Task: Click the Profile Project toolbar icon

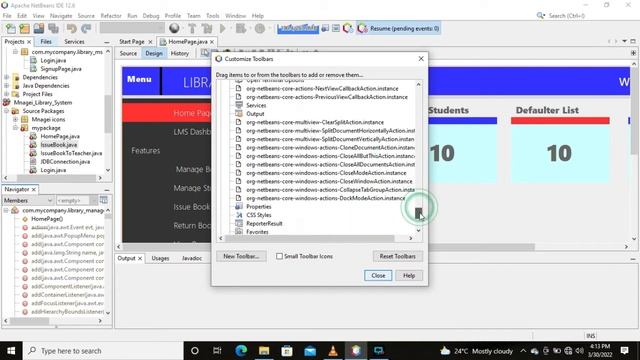Action: click(260, 29)
